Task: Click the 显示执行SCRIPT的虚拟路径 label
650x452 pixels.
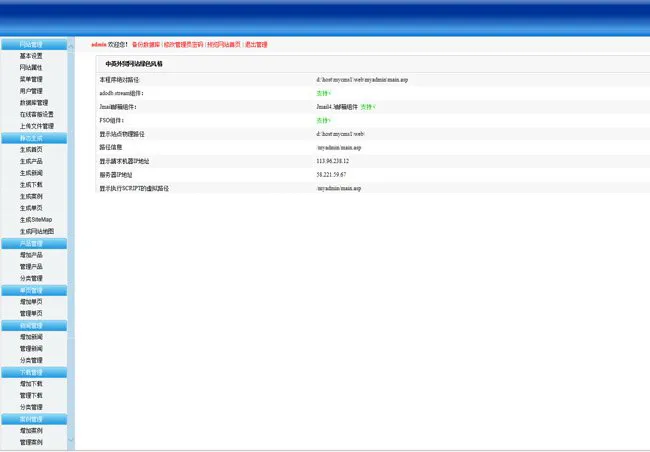Action: point(134,189)
